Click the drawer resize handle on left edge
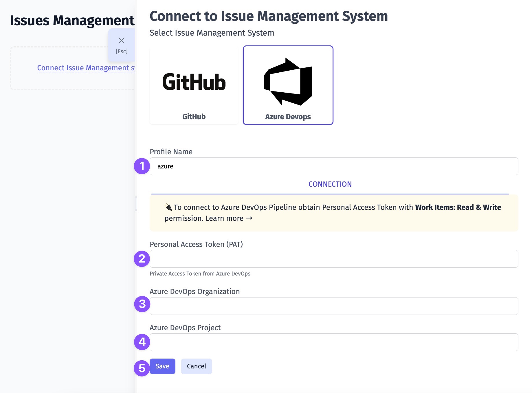Image resolution: width=532 pixels, height=393 pixels. (136, 204)
